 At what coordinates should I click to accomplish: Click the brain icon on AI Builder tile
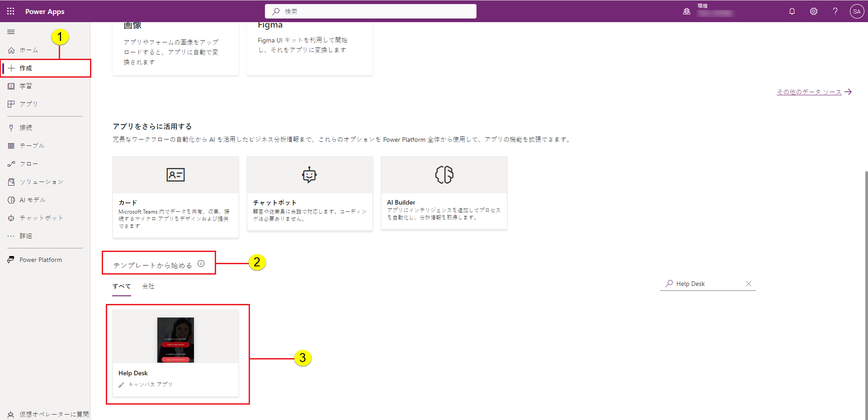[x=444, y=175]
